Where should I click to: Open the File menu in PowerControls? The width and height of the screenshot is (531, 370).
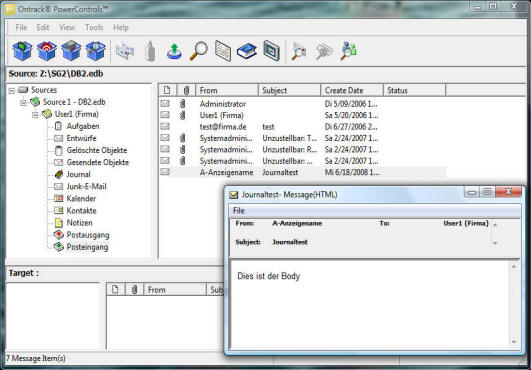click(21, 27)
